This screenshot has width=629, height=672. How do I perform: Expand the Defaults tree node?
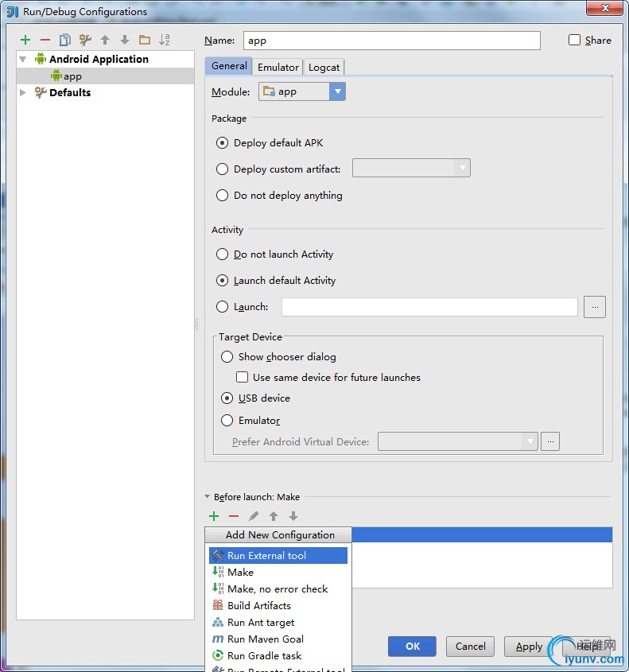coord(23,92)
